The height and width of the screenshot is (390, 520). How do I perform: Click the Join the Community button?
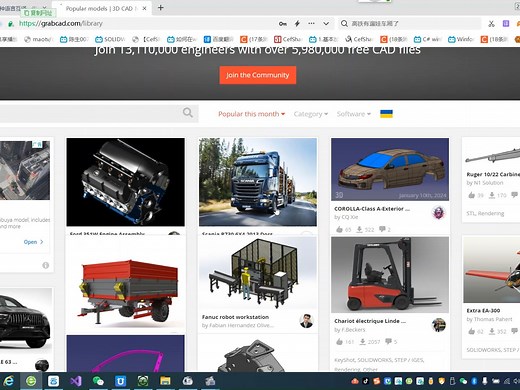257,75
